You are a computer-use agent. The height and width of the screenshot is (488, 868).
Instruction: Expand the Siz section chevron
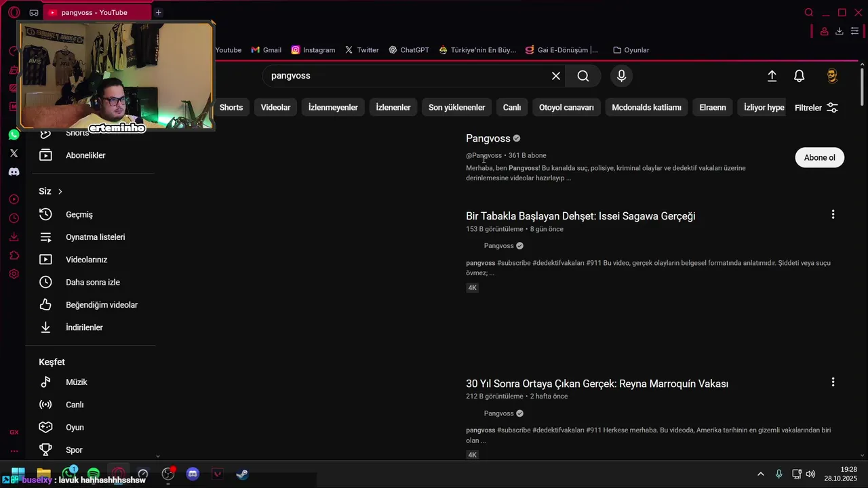(60, 192)
